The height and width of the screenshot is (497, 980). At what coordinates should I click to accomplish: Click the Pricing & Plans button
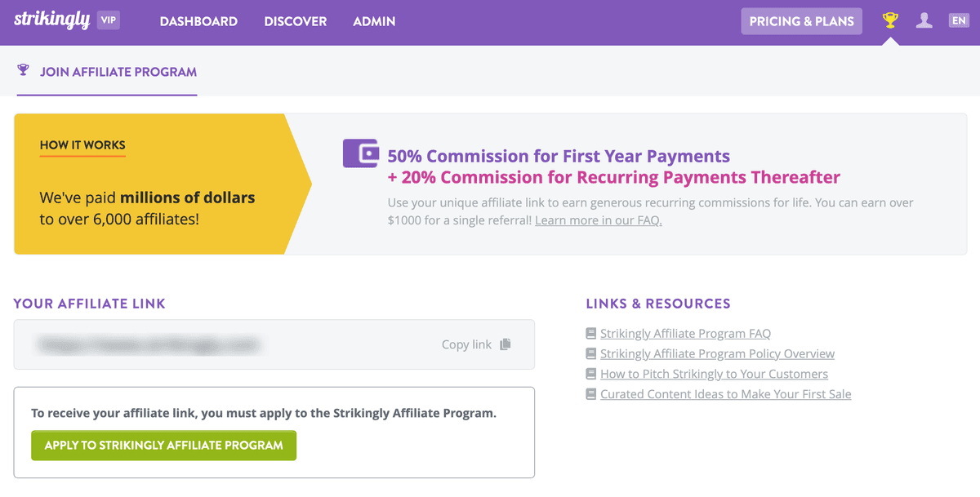click(801, 21)
